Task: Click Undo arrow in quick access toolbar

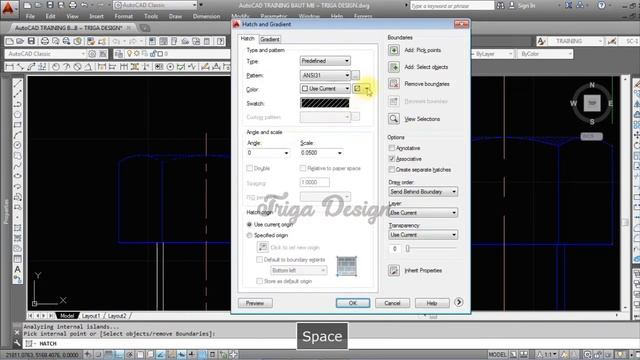Action: 84,5
